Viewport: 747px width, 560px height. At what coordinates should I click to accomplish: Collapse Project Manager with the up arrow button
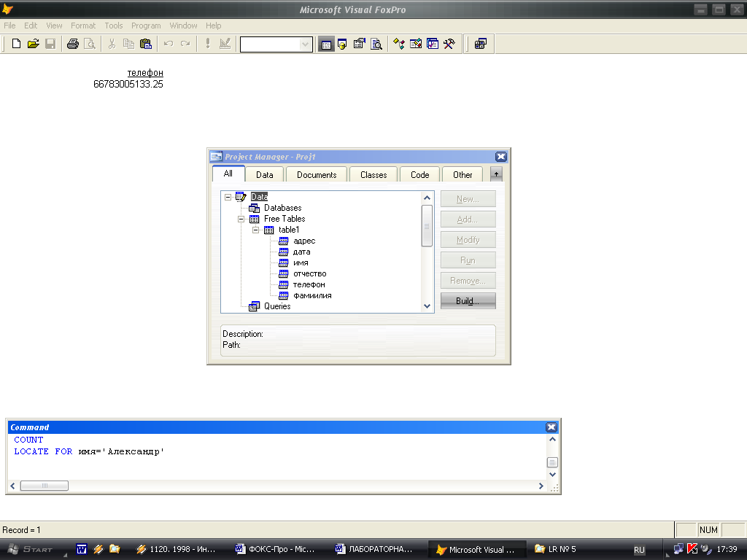coord(496,174)
